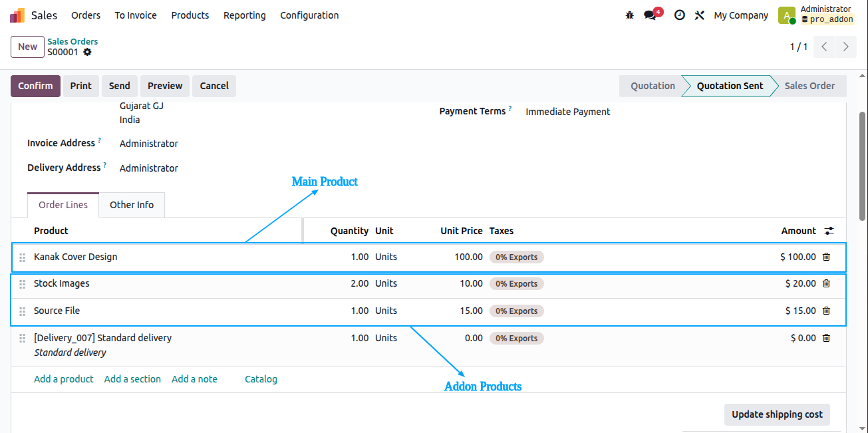
Task: Click the record pager 1 / 1
Action: (x=798, y=47)
